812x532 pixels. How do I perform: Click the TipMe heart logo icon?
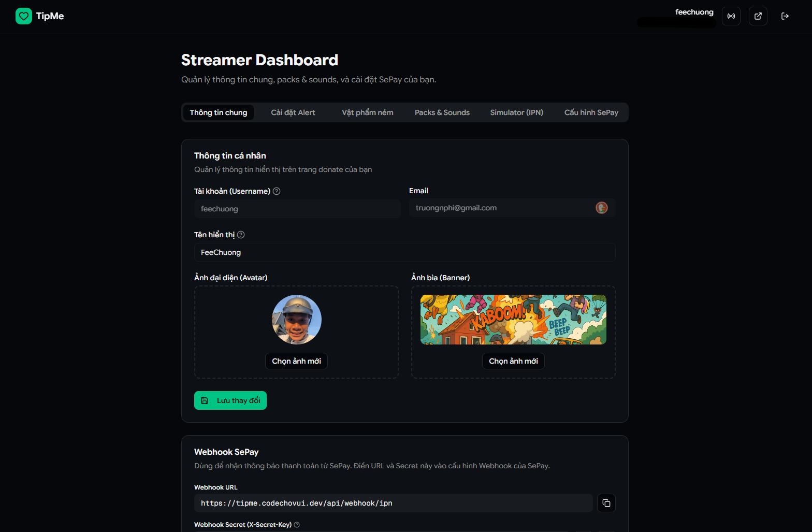tap(24, 16)
